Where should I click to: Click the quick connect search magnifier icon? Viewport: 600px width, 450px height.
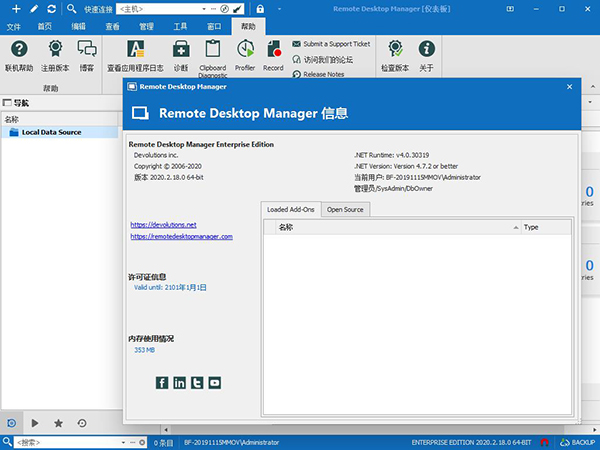(71, 9)
